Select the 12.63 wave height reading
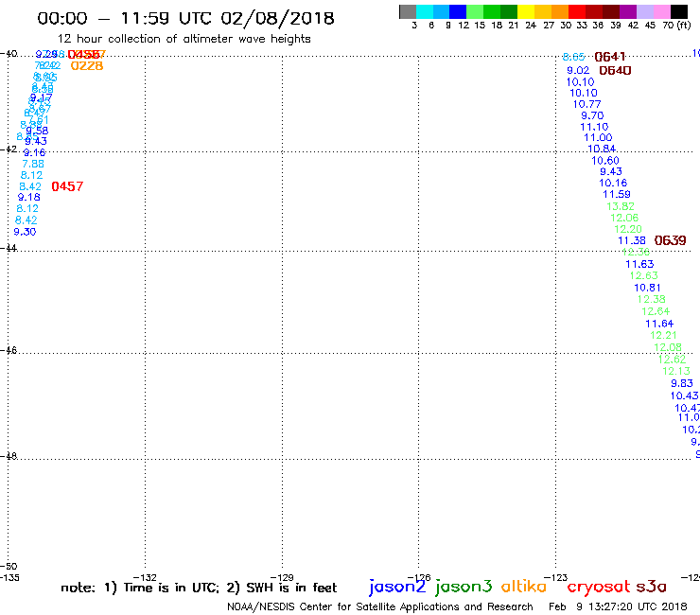 644,275
